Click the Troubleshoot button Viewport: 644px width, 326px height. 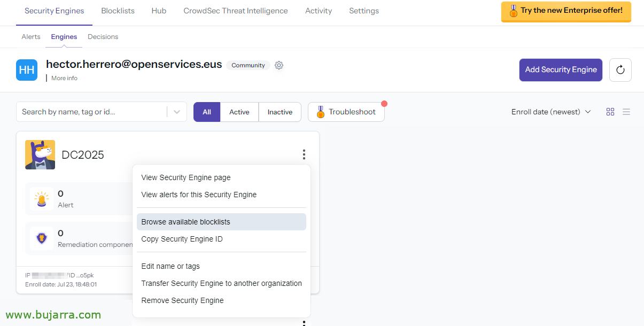coord(346,112)
